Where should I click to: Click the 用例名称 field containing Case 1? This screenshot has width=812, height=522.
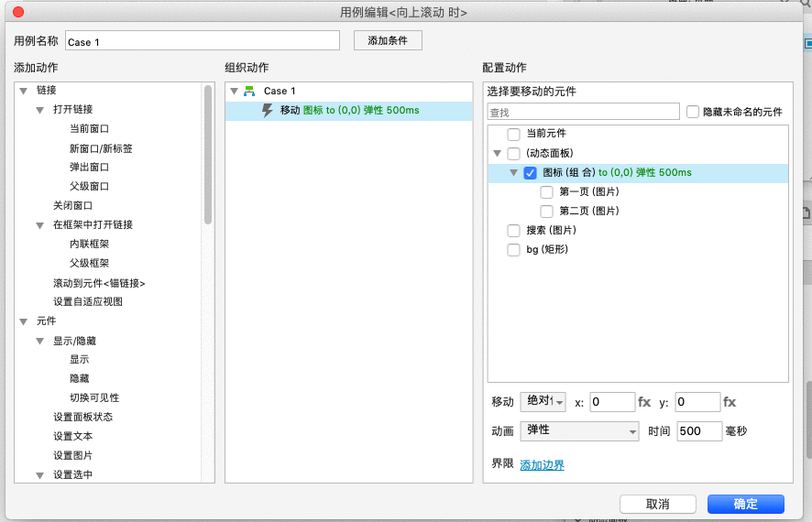(203, 41)
